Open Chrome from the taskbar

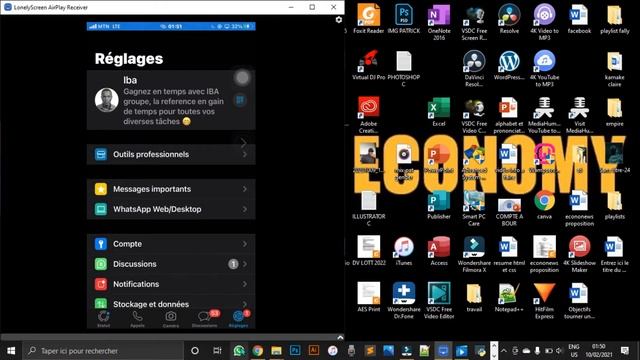pyautogui.click(x=257, y=351)
